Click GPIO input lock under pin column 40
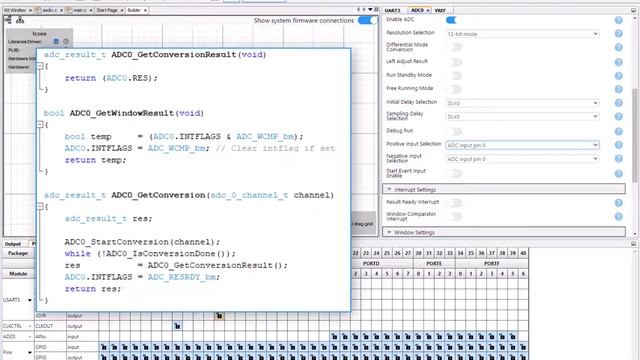Image resolution: width=640 pixels, height=360 pixels. [x=523, y=347]
